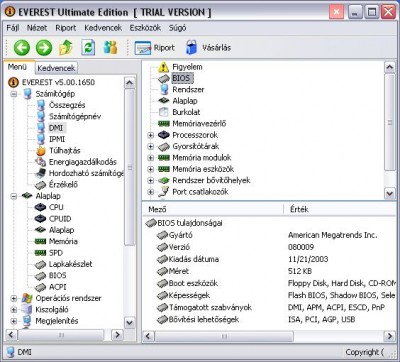Click the Hordozható számítógép laptop icon
The height and width of the screenshot is (362, 400).
click(41, 173)
